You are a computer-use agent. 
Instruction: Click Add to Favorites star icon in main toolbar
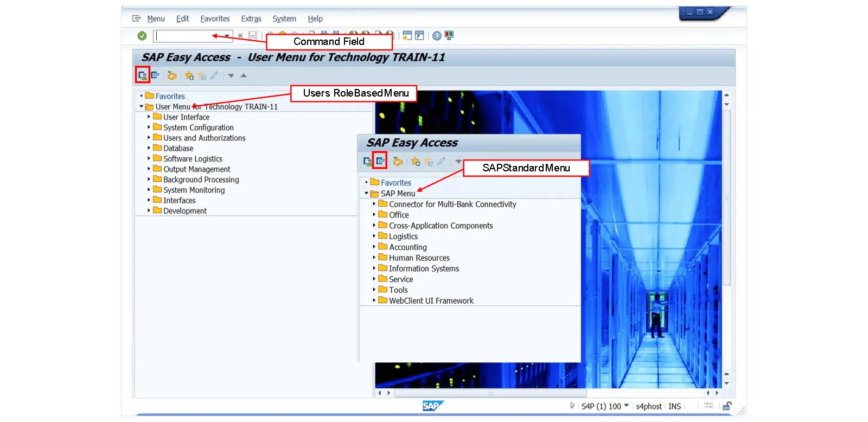[189, 75]
